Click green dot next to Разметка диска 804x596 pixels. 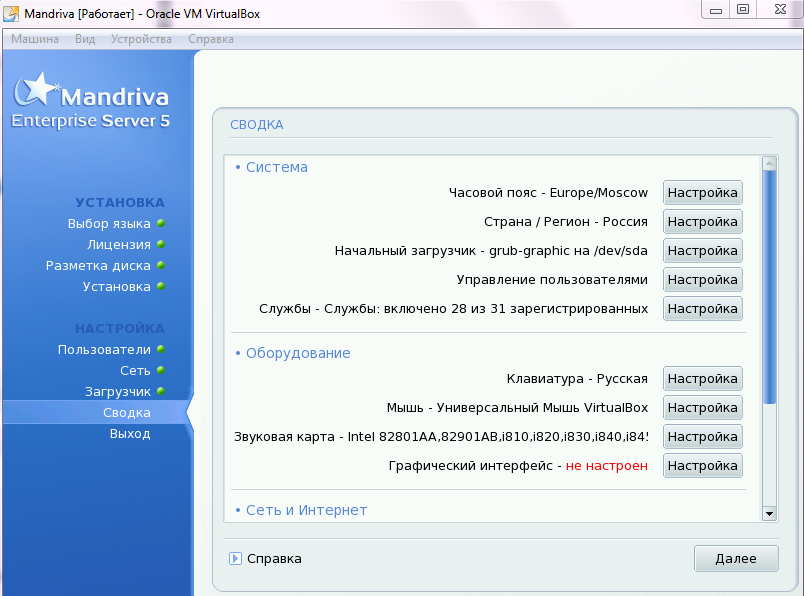tap(161, 265)
